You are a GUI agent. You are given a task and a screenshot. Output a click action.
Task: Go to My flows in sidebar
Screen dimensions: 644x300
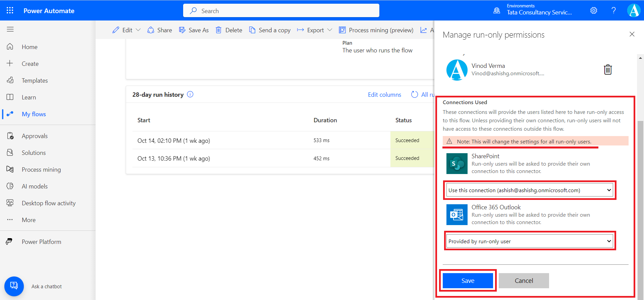(x=34, y=114)
